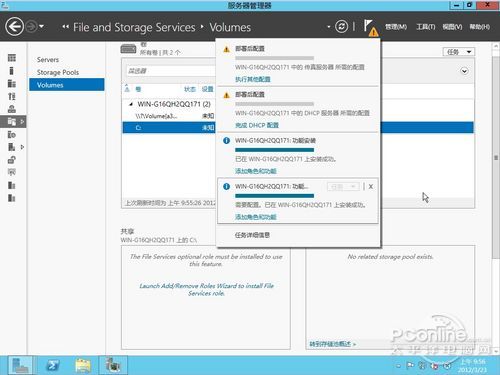Open the 管理(M) menu
Screen dimensions: 500x375
click(x=396, y=27)
